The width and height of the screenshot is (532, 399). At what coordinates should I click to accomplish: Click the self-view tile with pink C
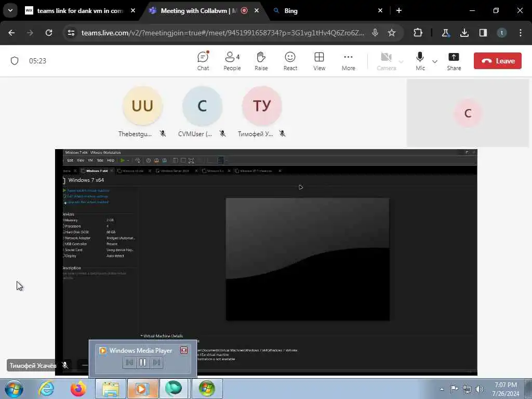point(468,113)
